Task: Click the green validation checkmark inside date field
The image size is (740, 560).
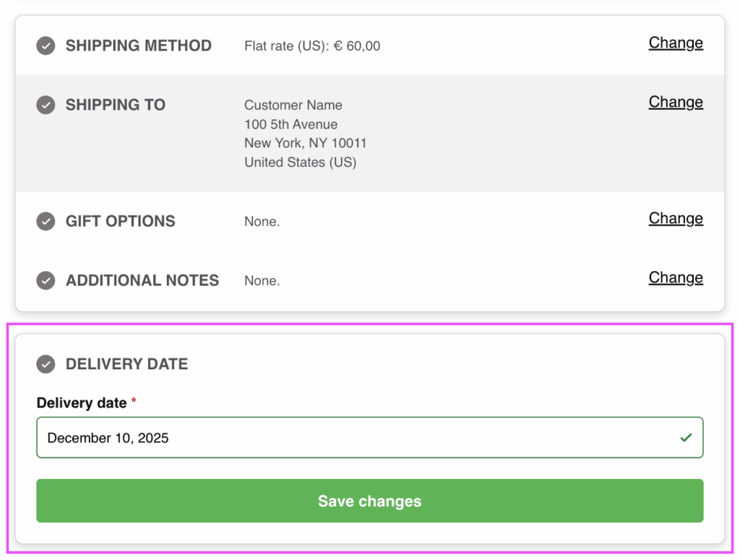Action: pyautogui.click(x=685, y=437)
